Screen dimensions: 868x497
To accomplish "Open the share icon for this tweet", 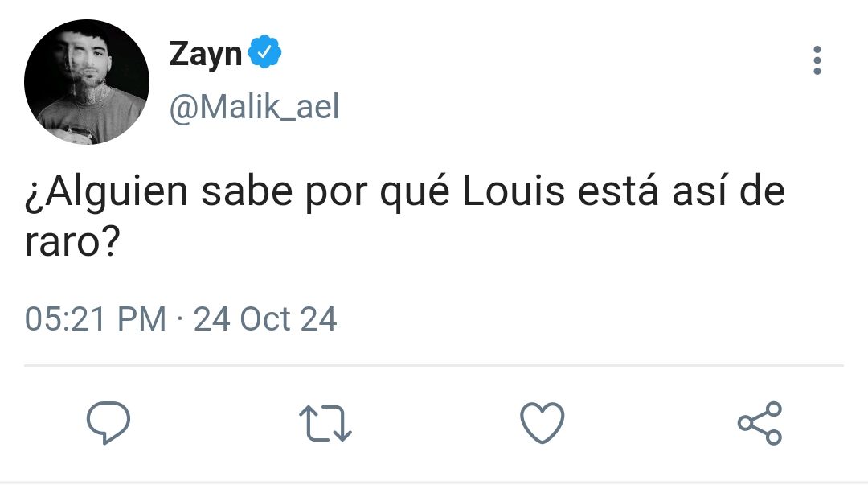I will tap(759, 423).
